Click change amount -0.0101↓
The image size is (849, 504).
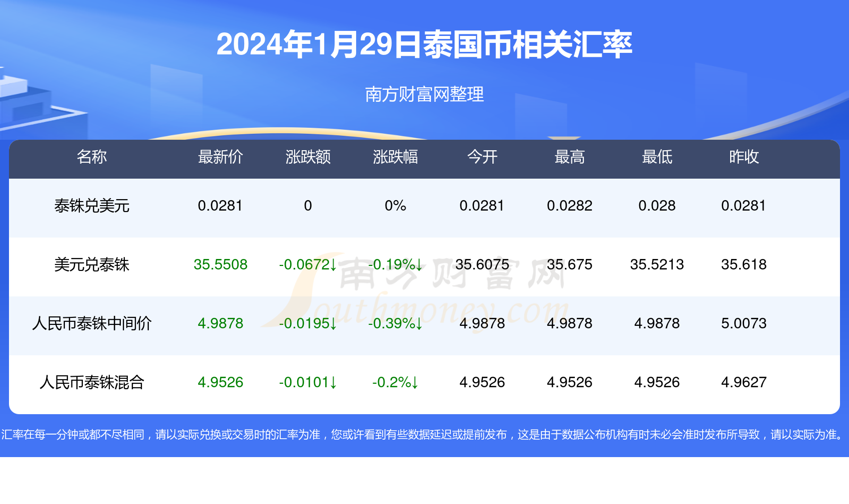(308, 382)
